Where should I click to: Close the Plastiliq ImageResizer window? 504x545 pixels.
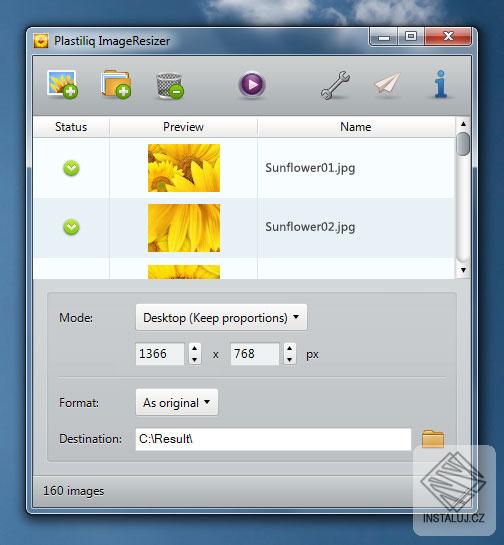[x=448, y=36]
